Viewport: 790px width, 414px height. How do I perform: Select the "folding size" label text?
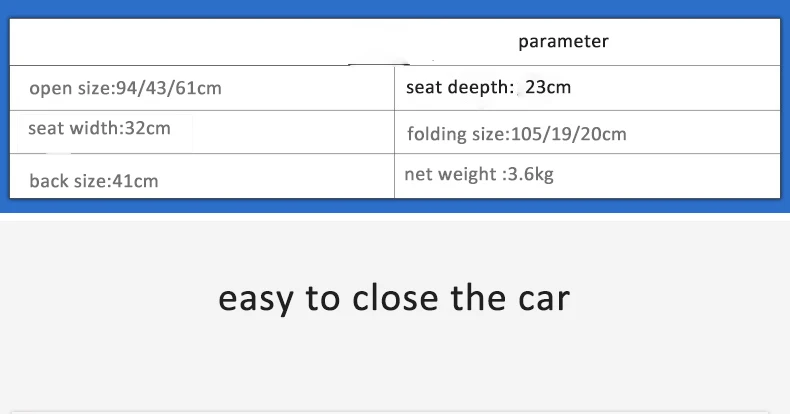[456, 134]
